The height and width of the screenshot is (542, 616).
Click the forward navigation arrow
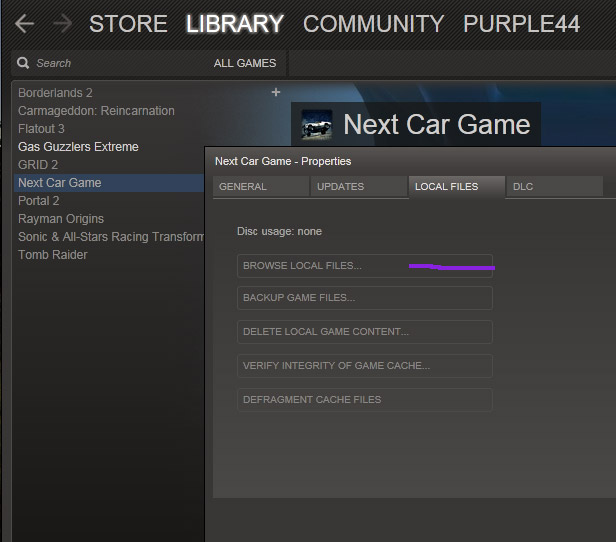(x=62, y=24)
